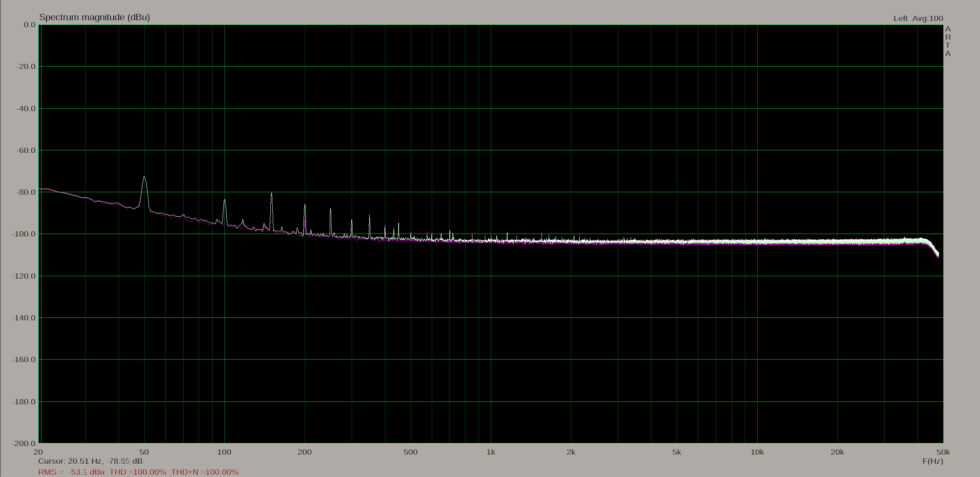The width and height of the screenshot is (980, 477).
Task: Click the '-100.0' y-axis label
Action: click(x=24, y=234)
